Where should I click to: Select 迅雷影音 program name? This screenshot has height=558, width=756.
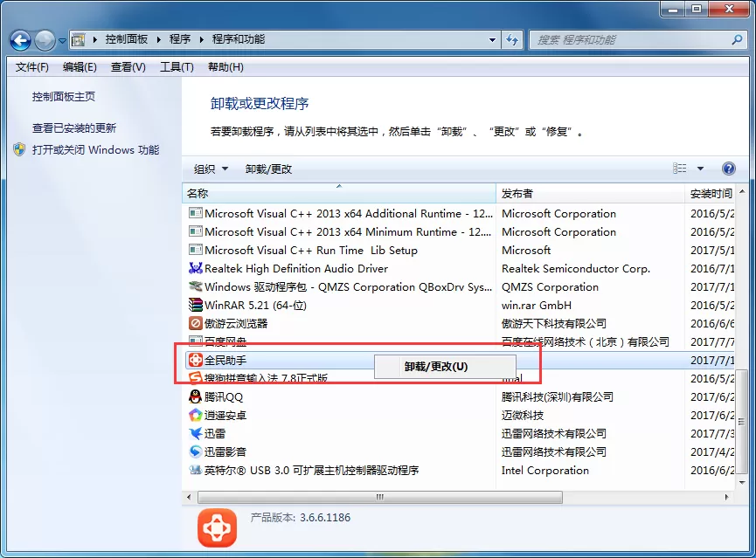(225, 452)
